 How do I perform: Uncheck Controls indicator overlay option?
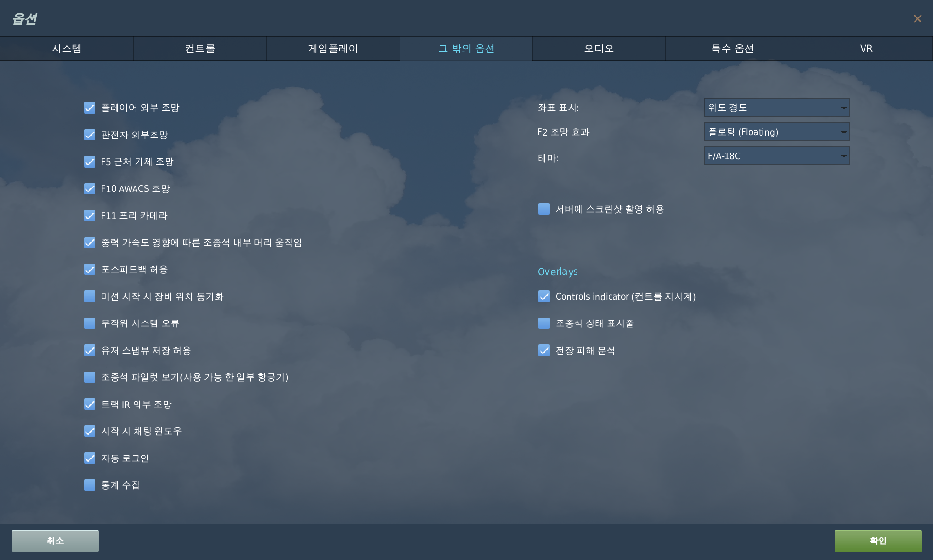[x=544, y=296]
